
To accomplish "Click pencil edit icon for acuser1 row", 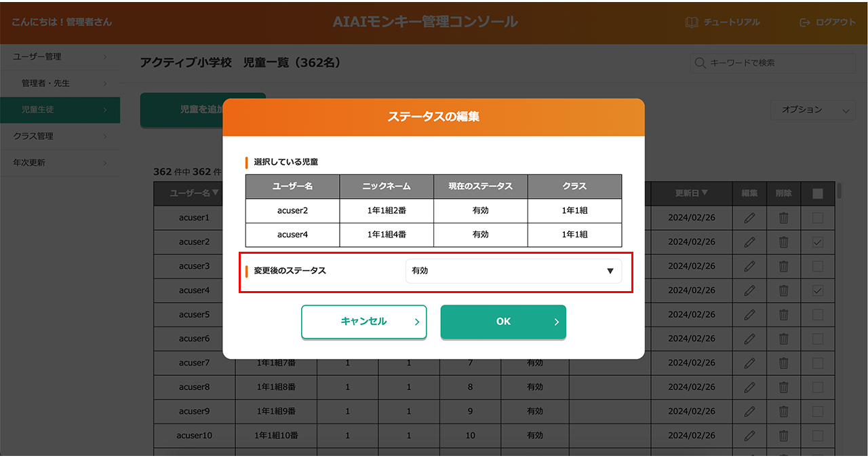I will coord(749,218).
